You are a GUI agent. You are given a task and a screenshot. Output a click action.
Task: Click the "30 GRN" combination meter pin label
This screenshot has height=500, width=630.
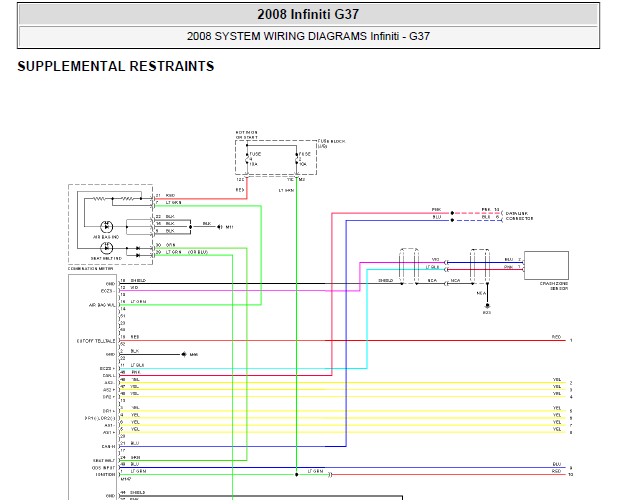pos(166,245)
